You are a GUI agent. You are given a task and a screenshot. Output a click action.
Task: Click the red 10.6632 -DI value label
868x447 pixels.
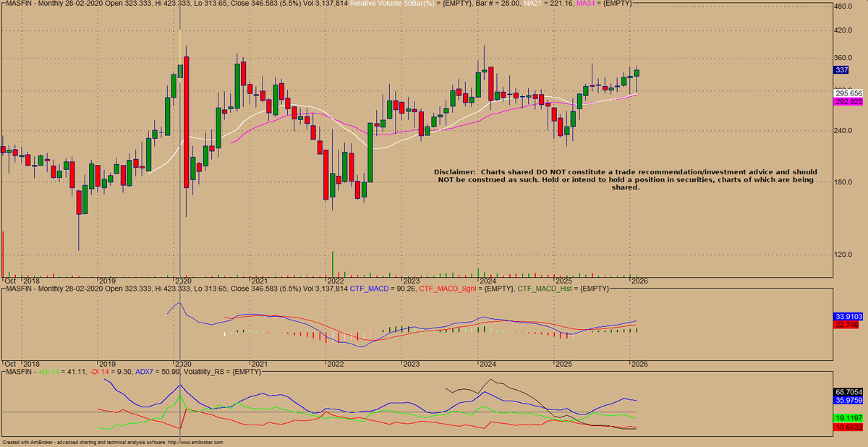point(848,427)
